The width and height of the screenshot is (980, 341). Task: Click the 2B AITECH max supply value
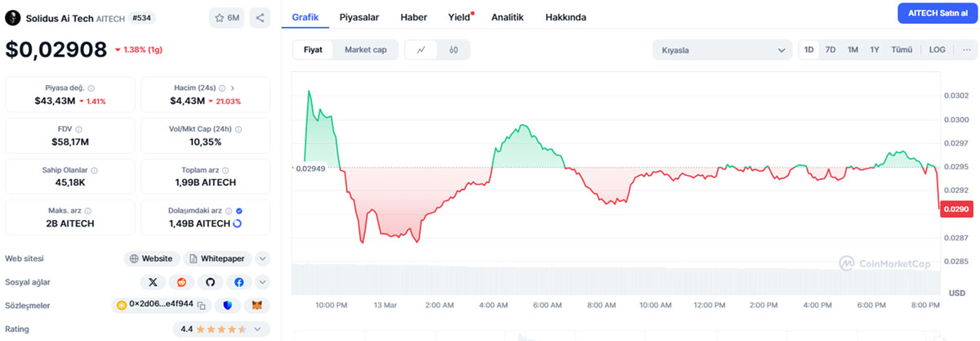click(x=69, y=223)
